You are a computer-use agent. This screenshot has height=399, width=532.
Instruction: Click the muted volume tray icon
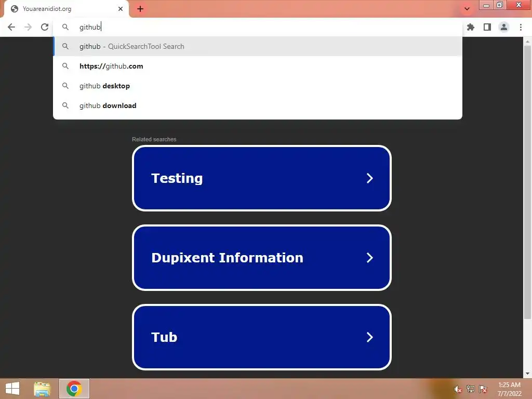458,389
